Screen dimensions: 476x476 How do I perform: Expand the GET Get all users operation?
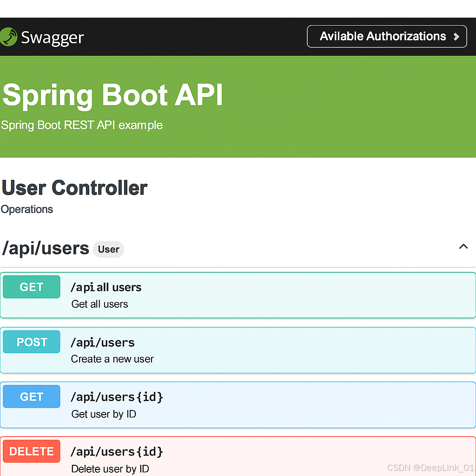(x=238, y=295)
